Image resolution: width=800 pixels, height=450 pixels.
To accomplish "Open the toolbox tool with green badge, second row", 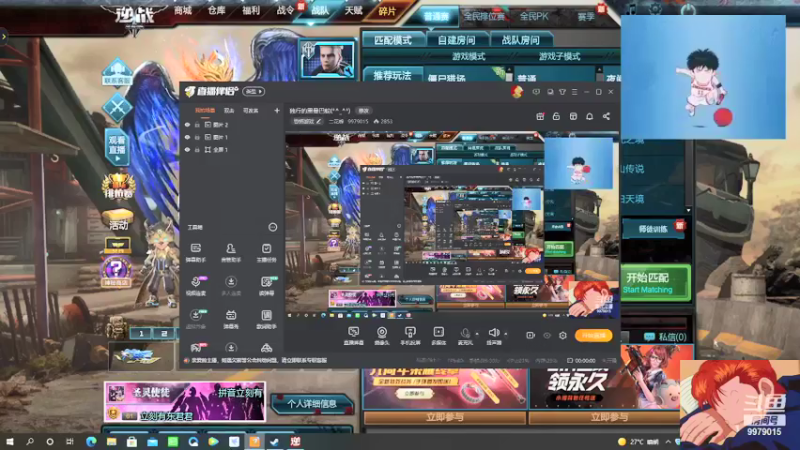I will [267, 286].
